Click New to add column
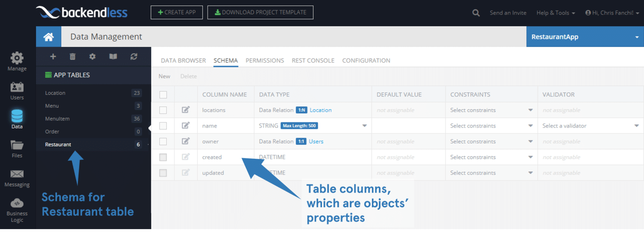This screenshot has width=644, height=232. pos(164,76)
